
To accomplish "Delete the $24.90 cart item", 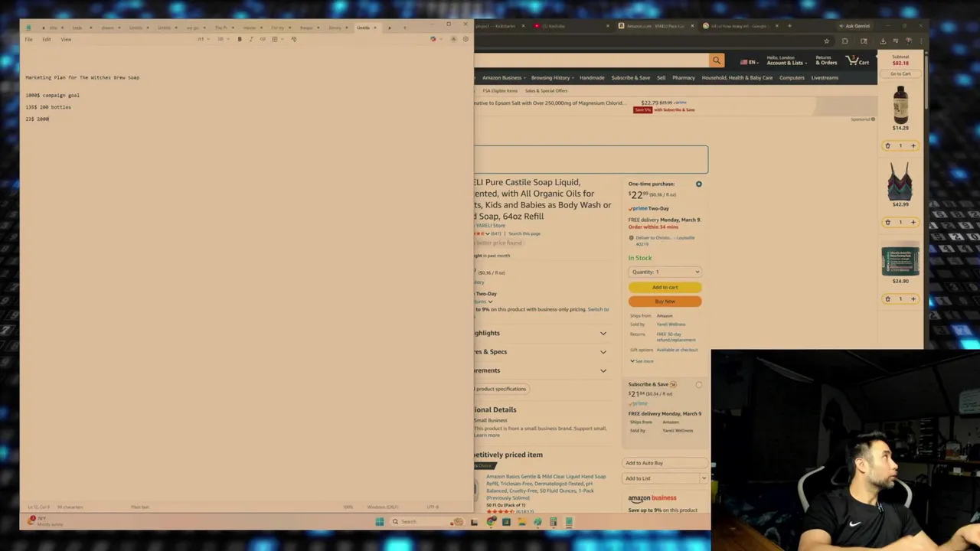I will coord(887,298).
